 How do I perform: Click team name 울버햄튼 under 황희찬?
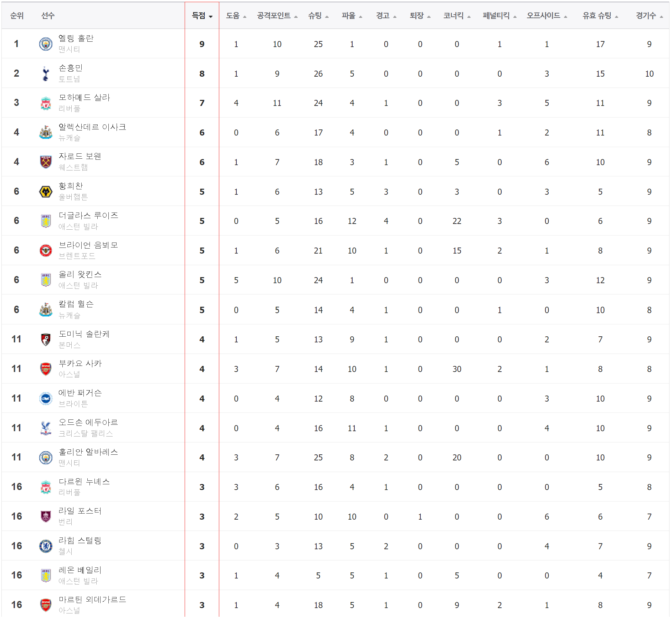tap(73, 197)
